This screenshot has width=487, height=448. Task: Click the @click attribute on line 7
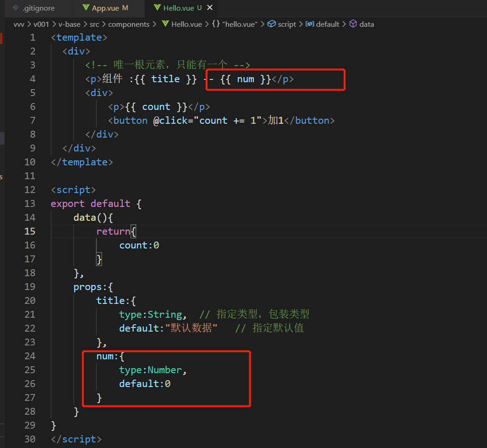pyautogui.click(x=170, y=121)
